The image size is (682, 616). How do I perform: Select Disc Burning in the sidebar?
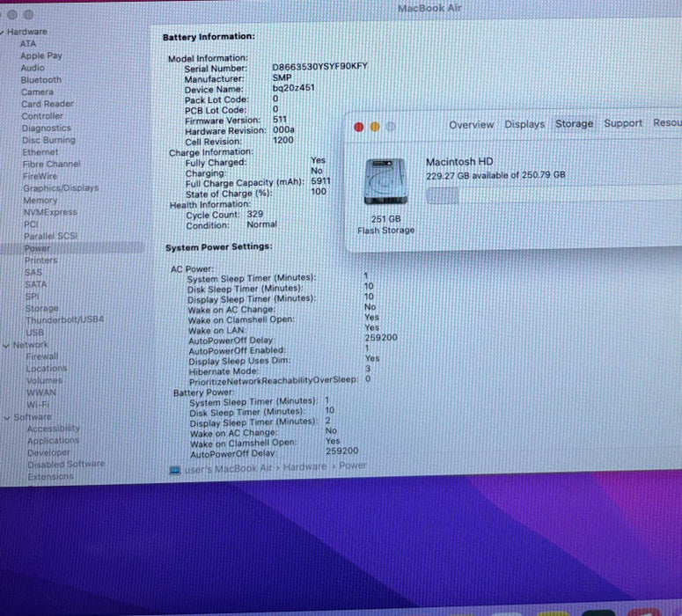coord(48,140)
